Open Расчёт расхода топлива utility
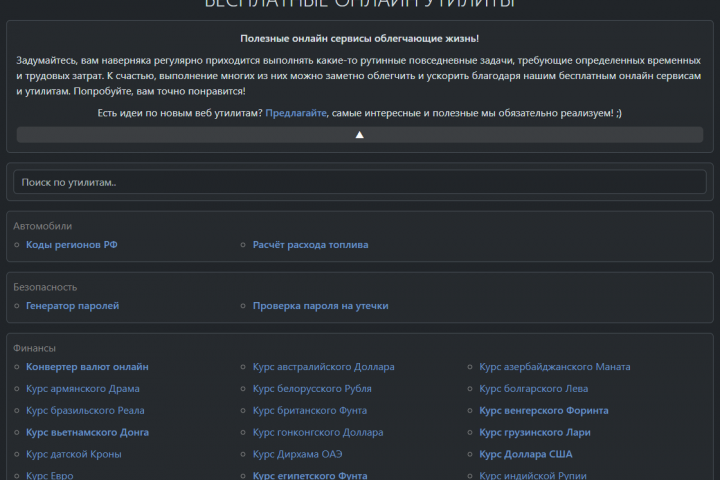The height and width of the screenshot is (480, 720). coord(310,245)
